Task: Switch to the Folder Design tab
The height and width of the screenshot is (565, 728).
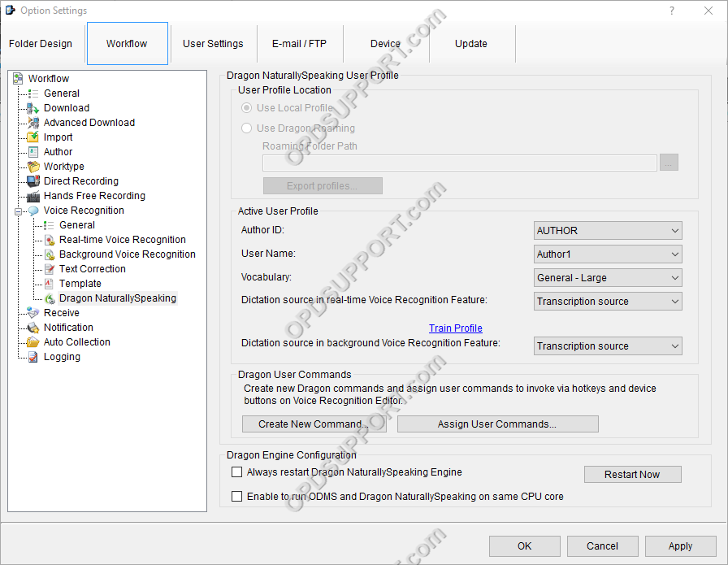Action: [x=41, y=44]
